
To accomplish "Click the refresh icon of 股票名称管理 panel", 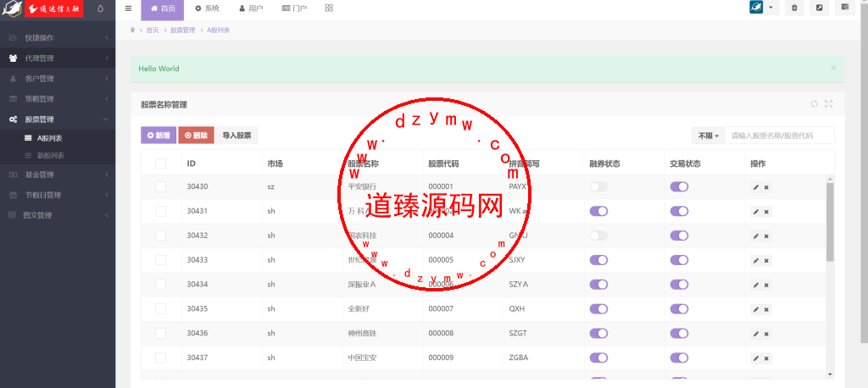I will click(x=814, y=103).
